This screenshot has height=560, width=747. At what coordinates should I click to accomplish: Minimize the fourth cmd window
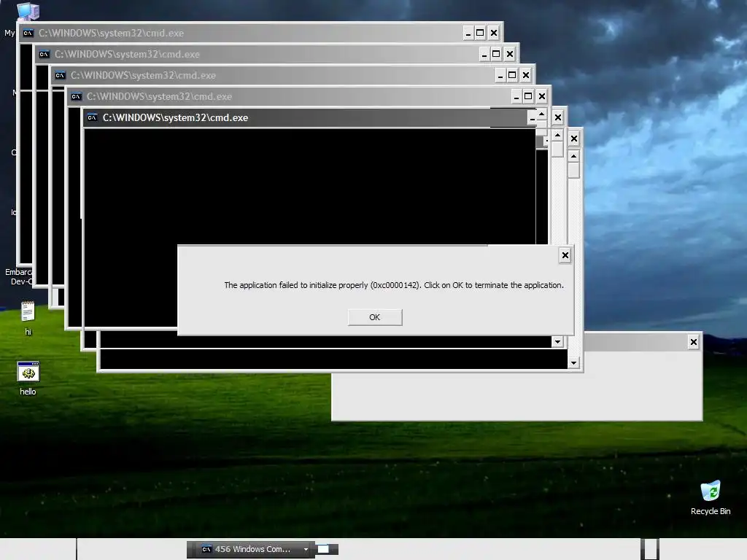point(516,97)
